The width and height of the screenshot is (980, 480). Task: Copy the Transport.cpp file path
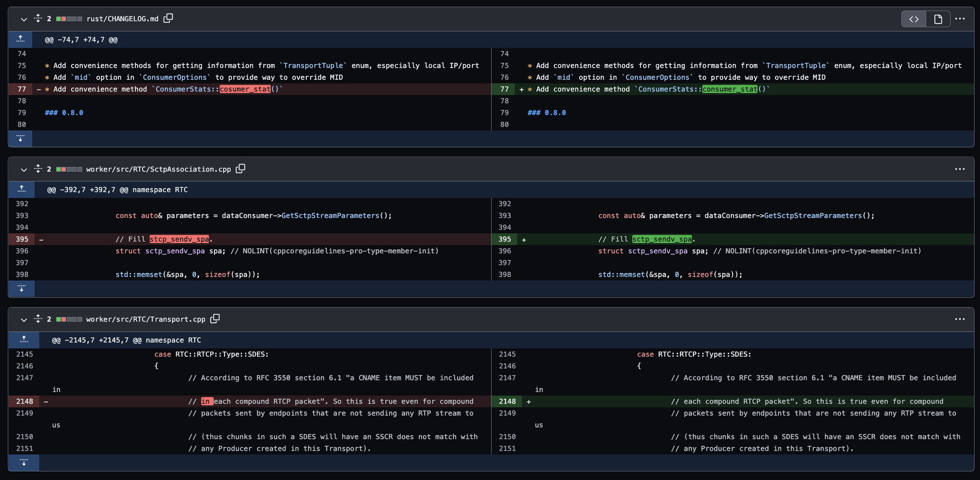[x=215, y=318]
